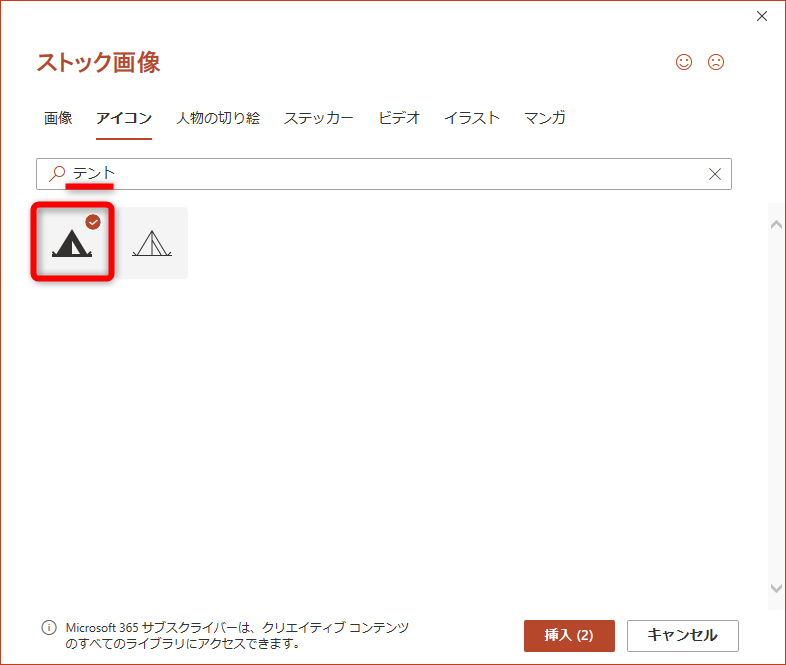Click the sad face feedback icon

coord(716,62)
